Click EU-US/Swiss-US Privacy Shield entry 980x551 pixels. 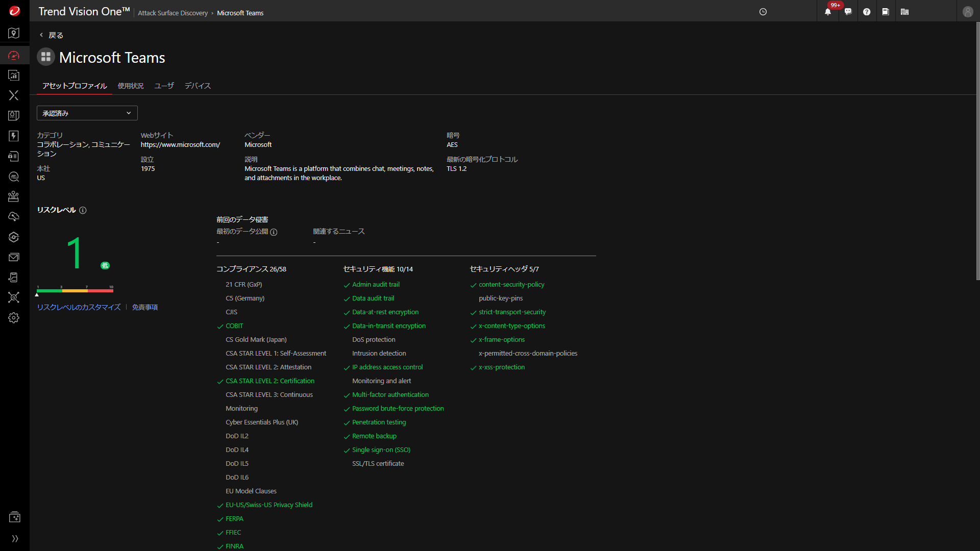[269, 505]
